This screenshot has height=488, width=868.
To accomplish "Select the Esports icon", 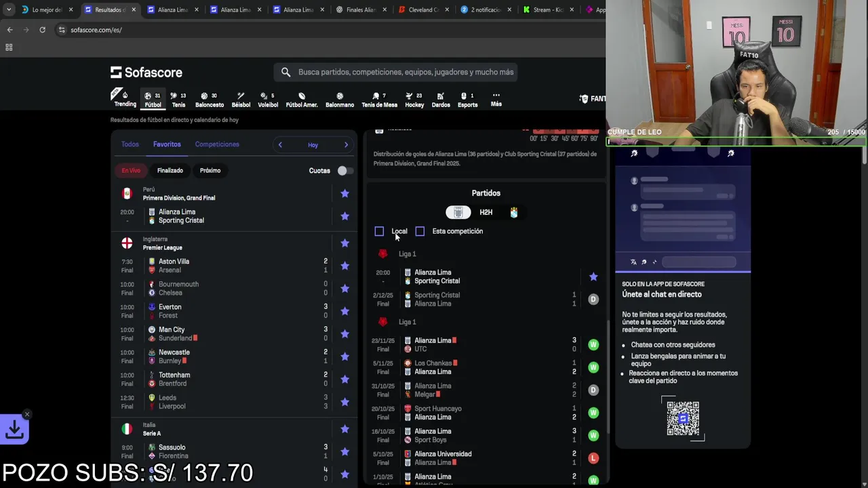I will [467, 99].
